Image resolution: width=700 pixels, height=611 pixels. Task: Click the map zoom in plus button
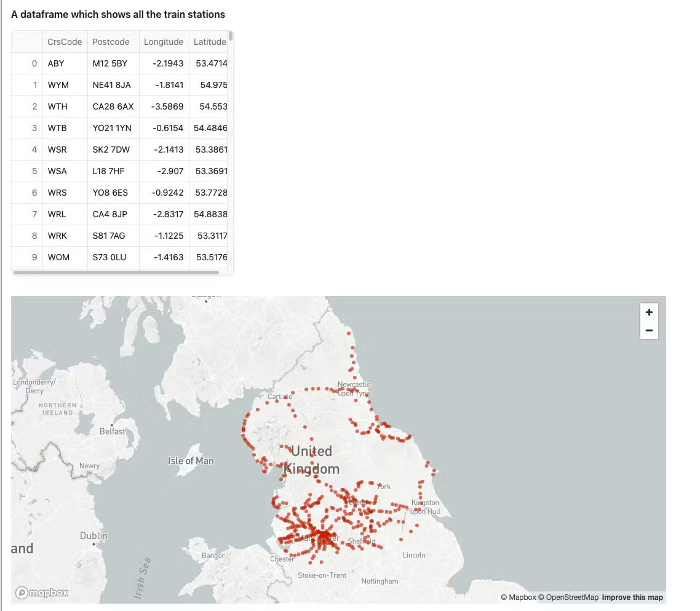[649, 312]
